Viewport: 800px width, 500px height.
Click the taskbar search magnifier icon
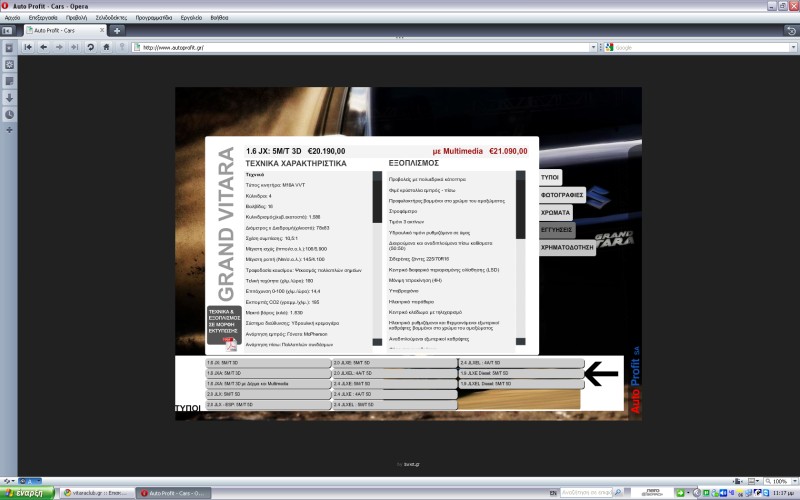click(618, 492)
